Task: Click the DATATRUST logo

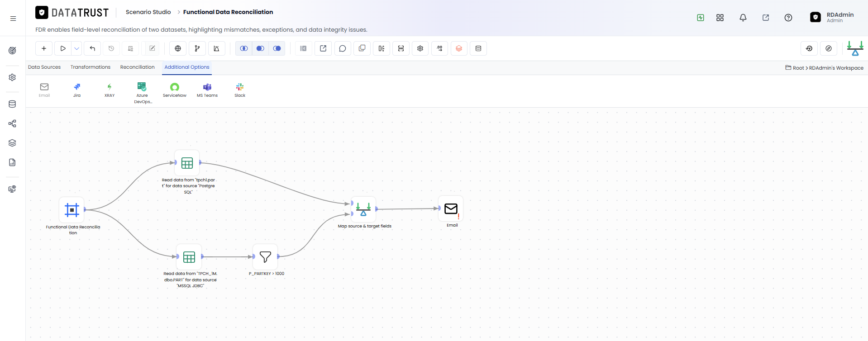Action: click(x=72, y=13)
